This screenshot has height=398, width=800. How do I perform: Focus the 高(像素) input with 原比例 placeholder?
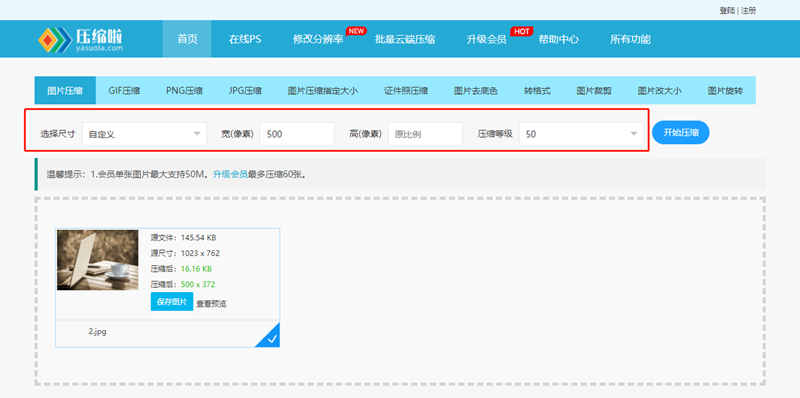click(x=425, y=134)
